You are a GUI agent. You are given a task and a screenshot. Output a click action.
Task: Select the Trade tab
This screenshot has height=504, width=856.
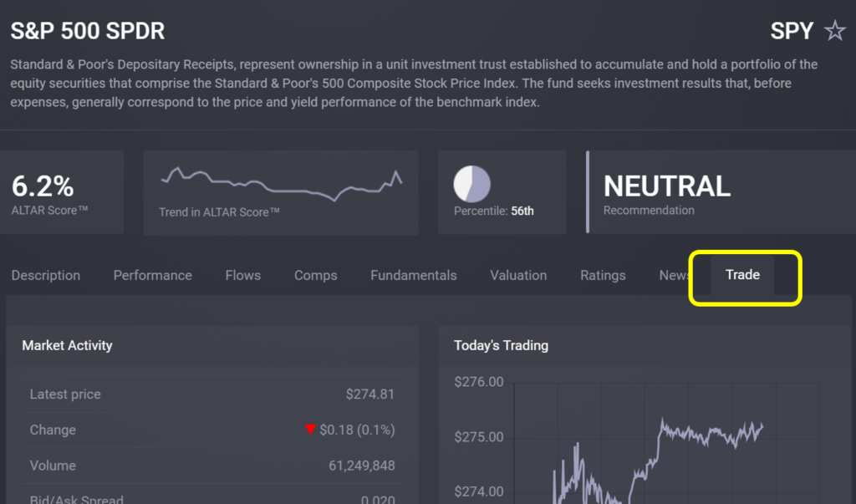(742, 275)
